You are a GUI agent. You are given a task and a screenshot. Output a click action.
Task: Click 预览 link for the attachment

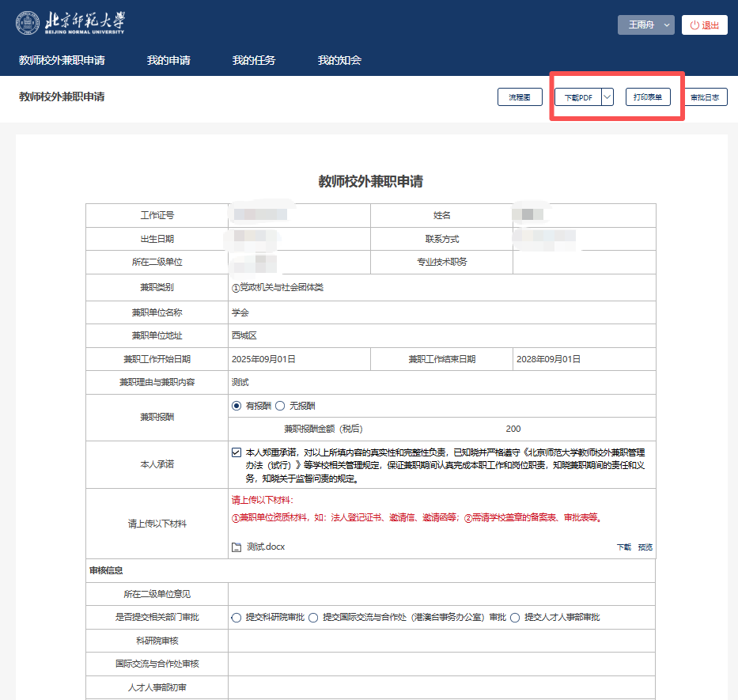tap(645, 547)
